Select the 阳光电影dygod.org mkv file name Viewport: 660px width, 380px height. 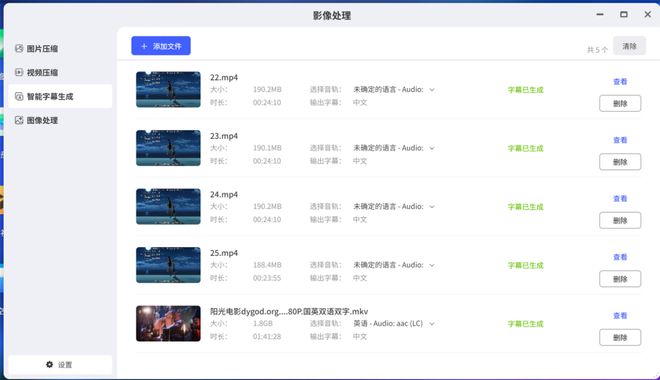tap(289, 311)
